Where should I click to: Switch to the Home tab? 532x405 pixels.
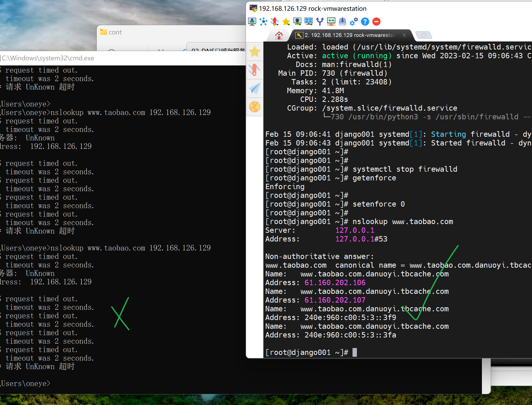(279, 35)
